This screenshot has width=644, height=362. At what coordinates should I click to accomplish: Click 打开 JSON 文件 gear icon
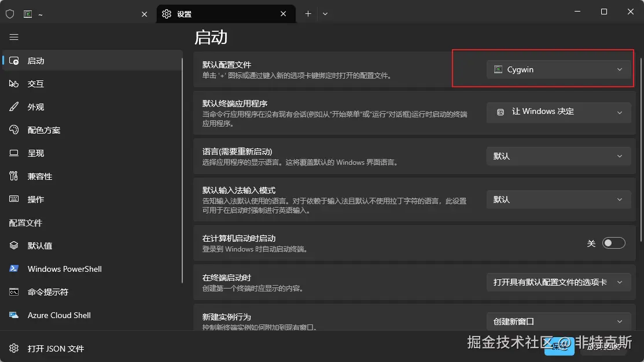pyautogui.click(x=14, y=349)
